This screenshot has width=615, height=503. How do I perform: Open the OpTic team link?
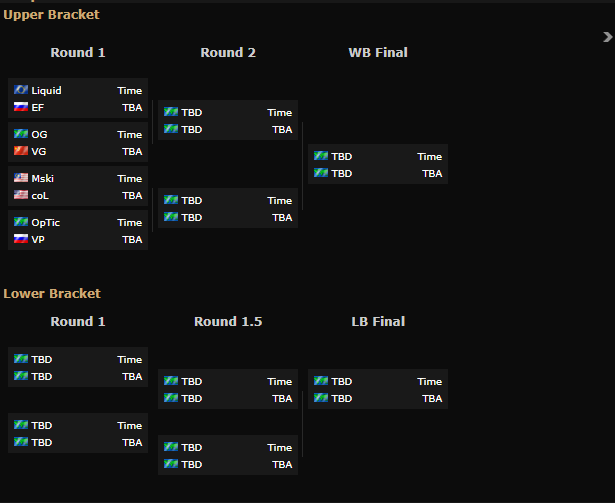click(x=45, y=222)
